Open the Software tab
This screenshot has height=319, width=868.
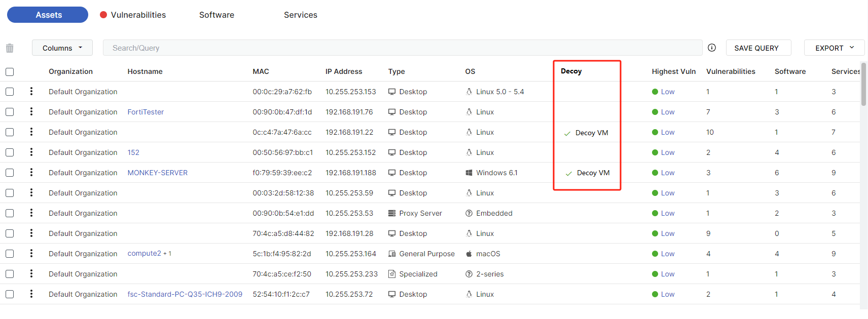216,15
